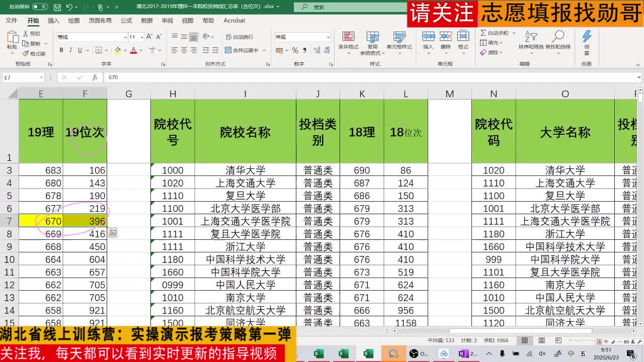Click the Align Left icon
This screenshot has width=644, height=362.
(175, 50)
